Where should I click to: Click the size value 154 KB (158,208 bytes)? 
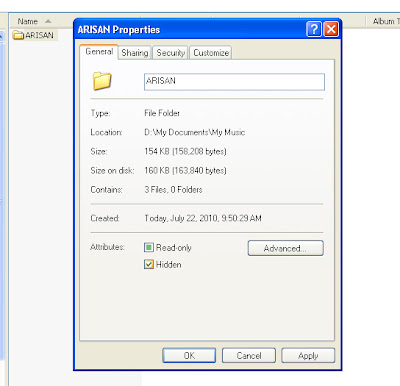point(185,152)
